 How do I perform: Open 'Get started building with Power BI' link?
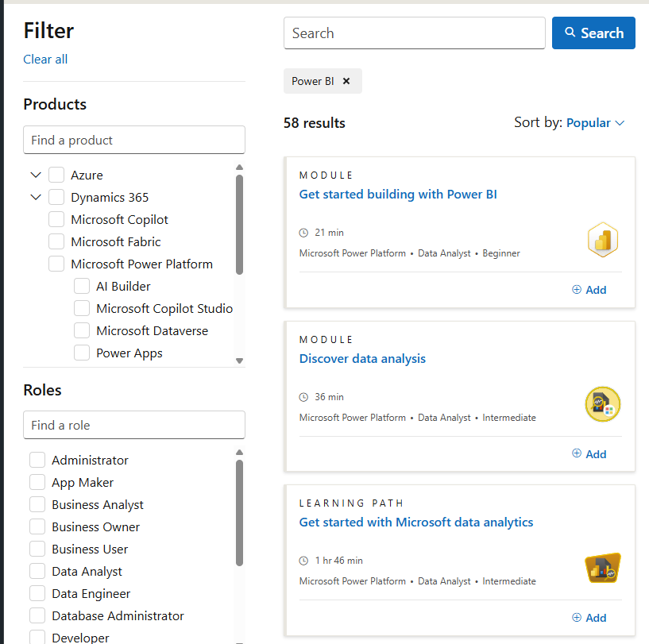pos(398,195)
